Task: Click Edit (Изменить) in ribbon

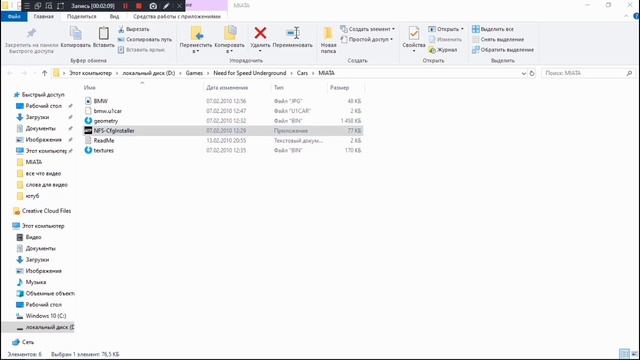Action: coord(445,40)
